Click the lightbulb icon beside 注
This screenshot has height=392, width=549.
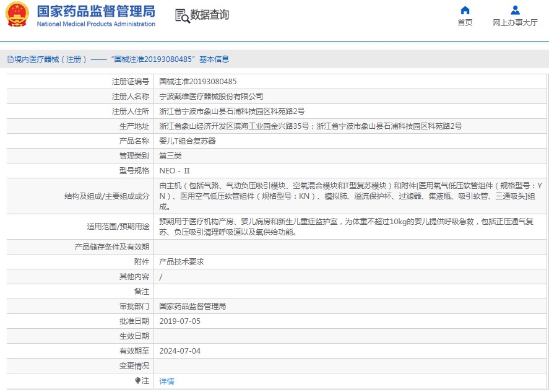click(138, 380)
